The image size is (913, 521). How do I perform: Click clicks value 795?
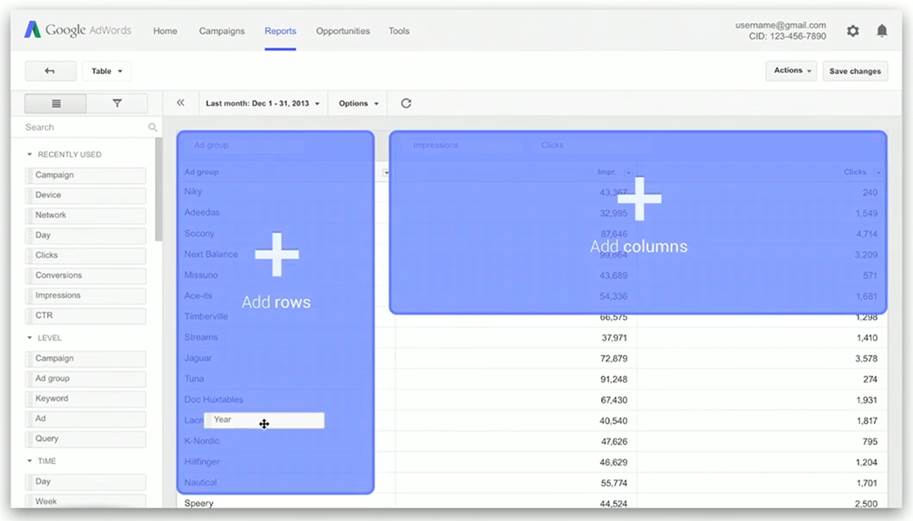pos(870,442)
